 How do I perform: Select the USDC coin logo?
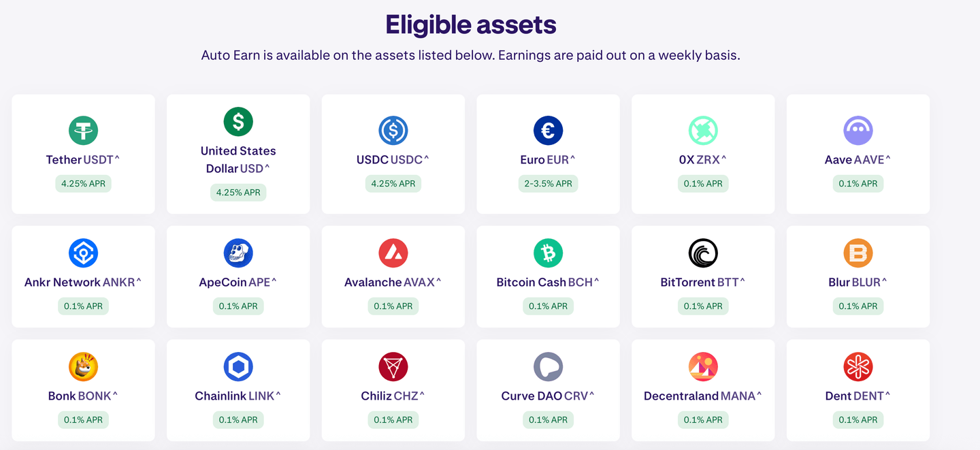(393, 130)
